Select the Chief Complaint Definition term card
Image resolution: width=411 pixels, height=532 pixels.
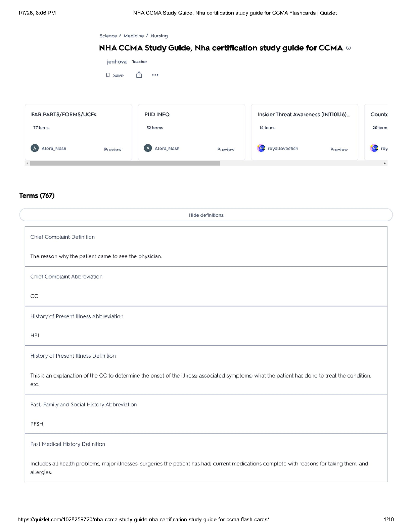point(206,247)
